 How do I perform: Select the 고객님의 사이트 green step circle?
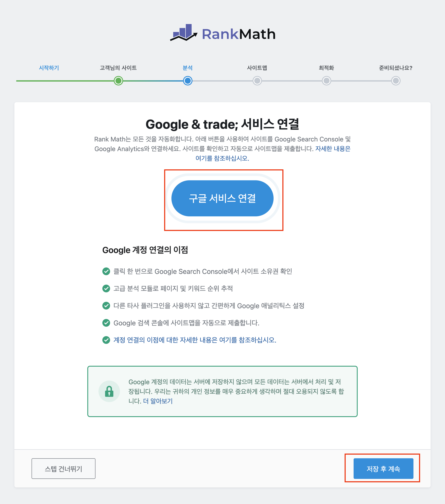pos(118,81)
